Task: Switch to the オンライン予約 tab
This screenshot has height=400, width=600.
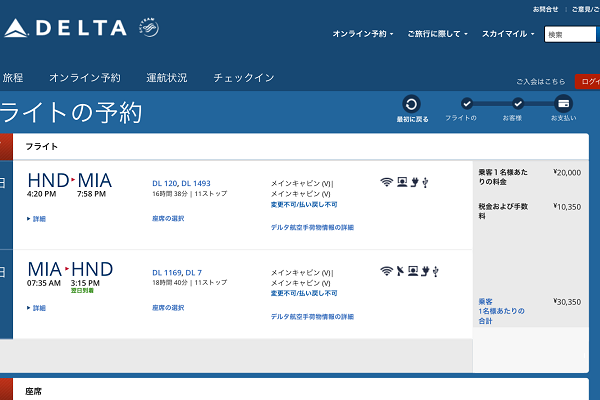Action: click(x=85, y=78)
